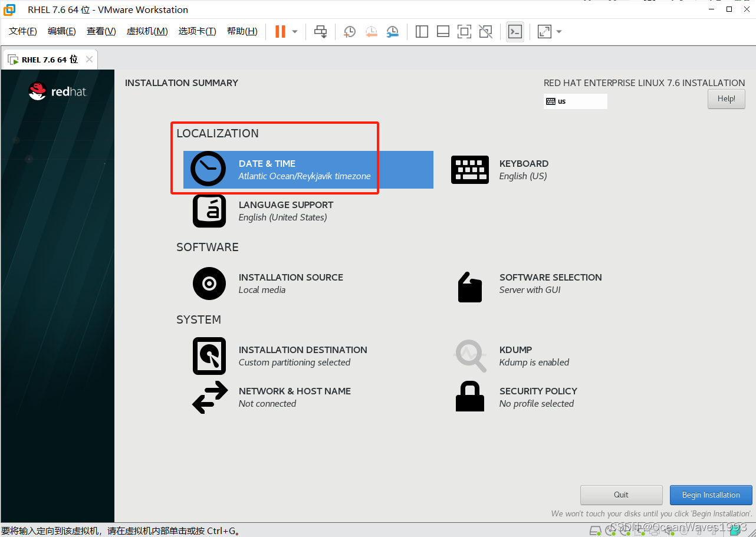Click the Quit button
Image resolution: width=756 pixels, height=537 pixels.
tap(621, 495)
